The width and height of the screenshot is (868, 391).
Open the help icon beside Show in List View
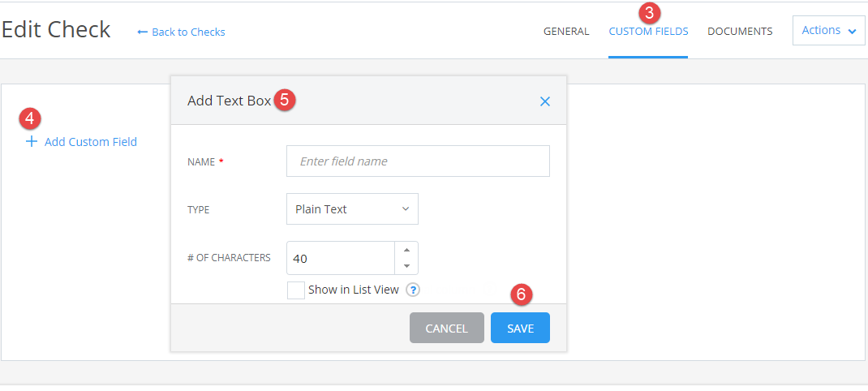click(412, 290)
